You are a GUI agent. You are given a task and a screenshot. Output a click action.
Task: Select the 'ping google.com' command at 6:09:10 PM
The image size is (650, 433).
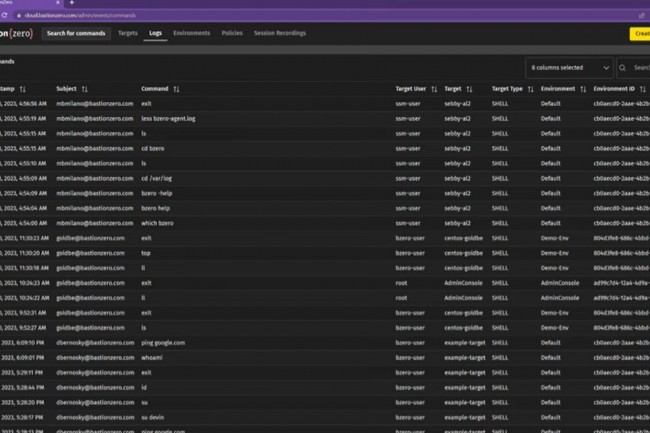[x=163, y=343]
